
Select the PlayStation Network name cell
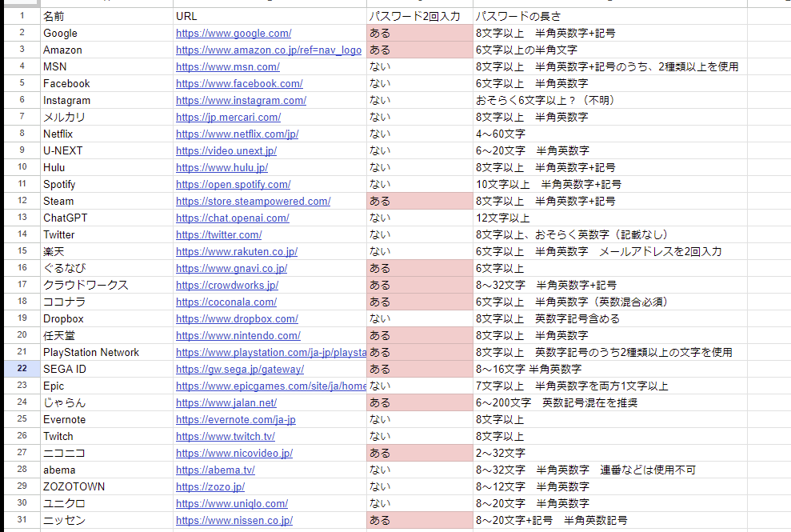click(x=106, y=352)
